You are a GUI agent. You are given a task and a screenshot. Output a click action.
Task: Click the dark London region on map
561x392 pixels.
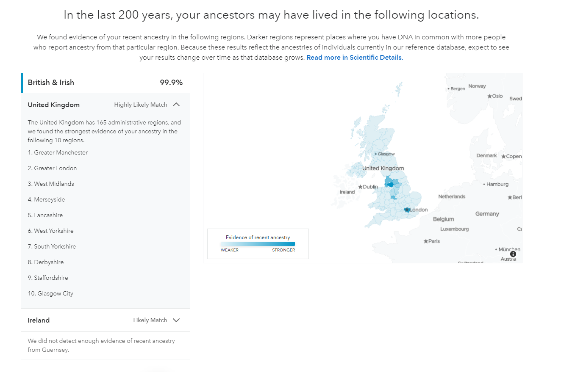407,210
